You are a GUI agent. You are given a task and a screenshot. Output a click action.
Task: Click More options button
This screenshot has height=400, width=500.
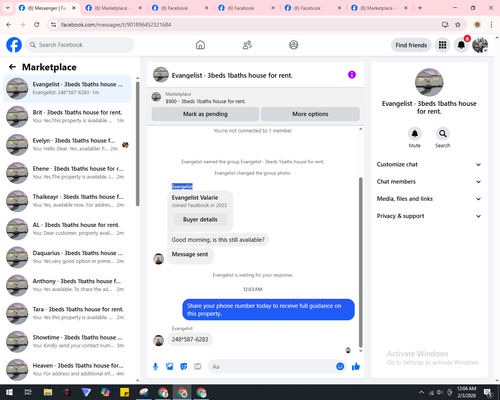[310, 114]
